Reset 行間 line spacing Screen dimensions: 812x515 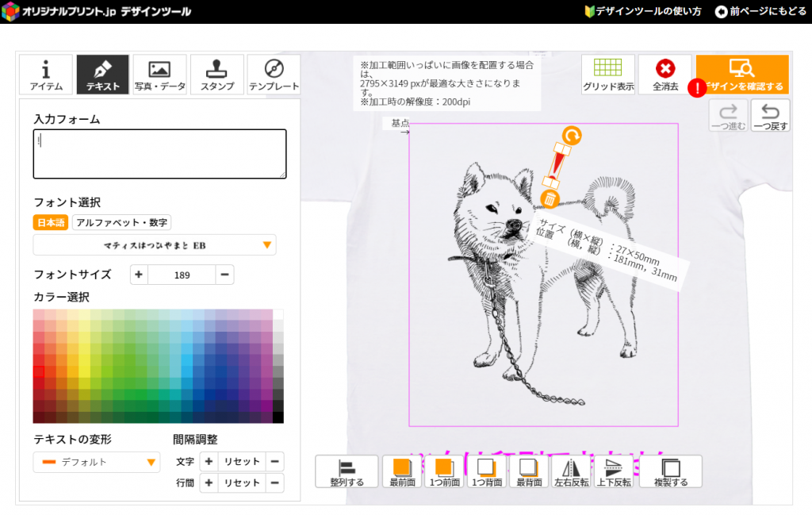click(242, 483)
